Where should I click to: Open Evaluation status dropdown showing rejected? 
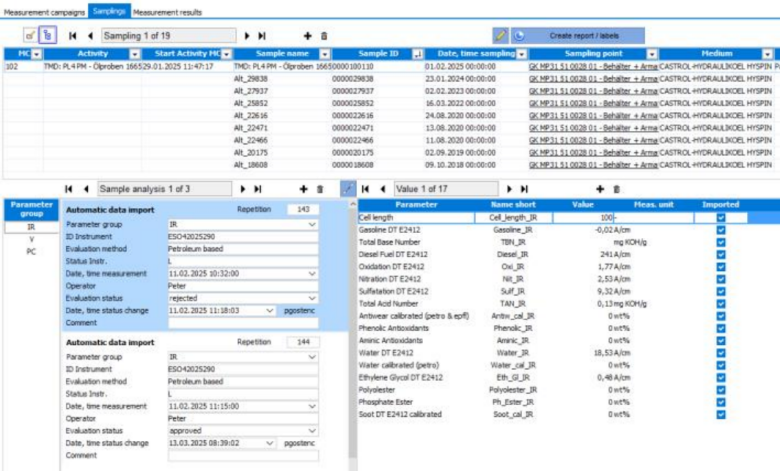[312, 298]
